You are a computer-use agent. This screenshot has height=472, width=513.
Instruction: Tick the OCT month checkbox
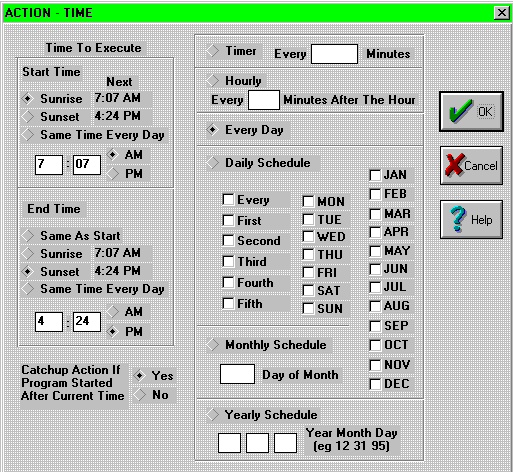click(375, 345)
